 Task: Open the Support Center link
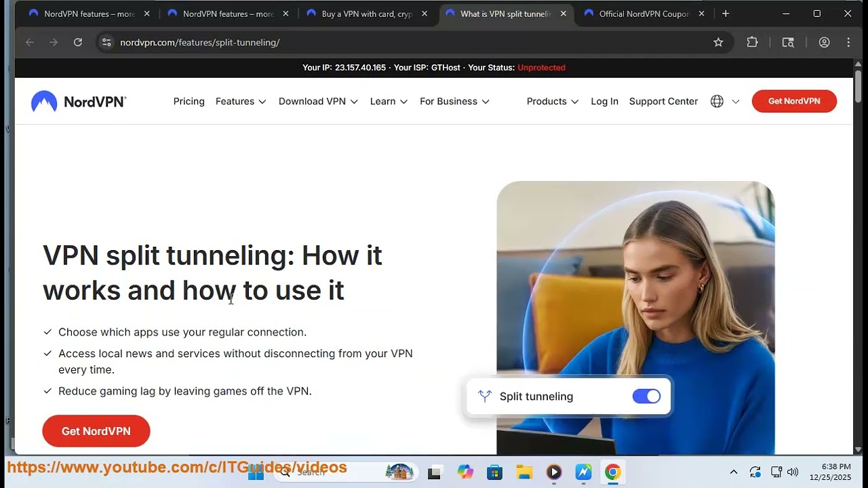tap(663, 102)
